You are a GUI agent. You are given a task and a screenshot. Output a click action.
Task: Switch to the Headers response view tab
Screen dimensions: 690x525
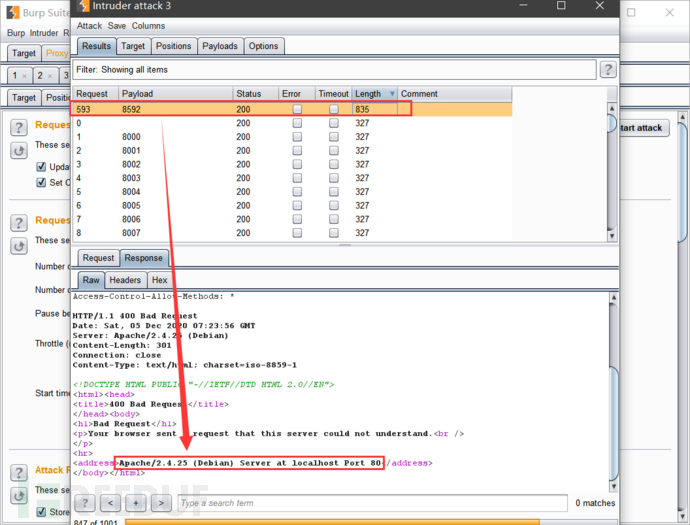pyautogui.click(x=125, y=281)
